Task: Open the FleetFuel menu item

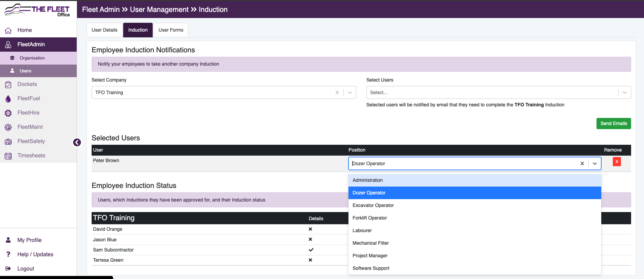Action: 38,99
